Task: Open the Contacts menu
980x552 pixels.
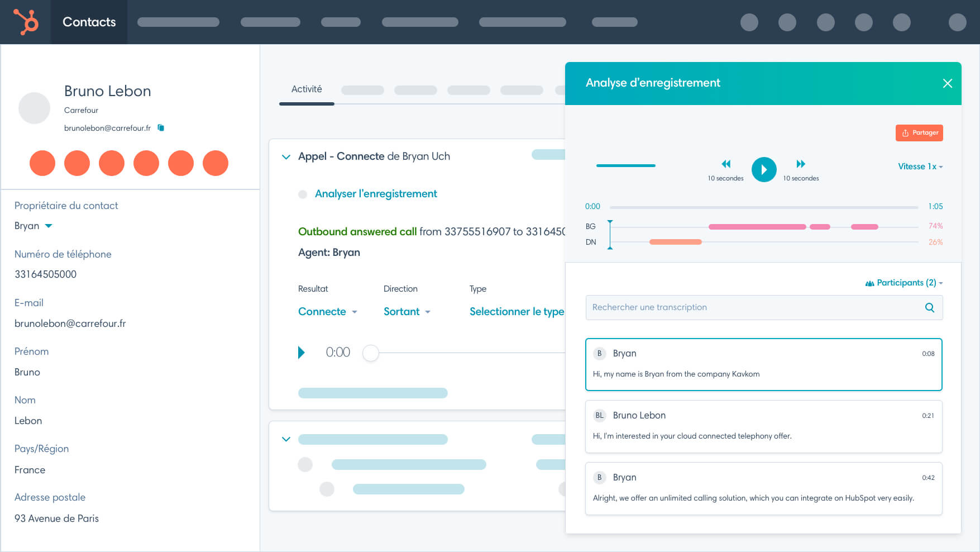Action: 89,22
